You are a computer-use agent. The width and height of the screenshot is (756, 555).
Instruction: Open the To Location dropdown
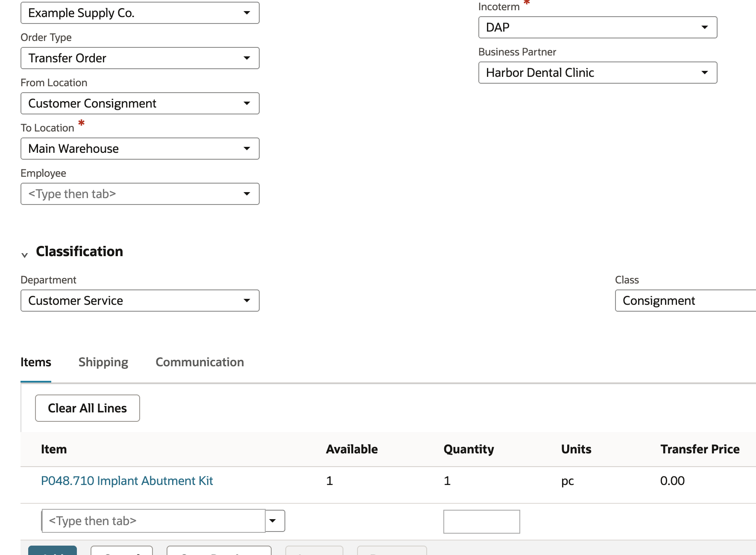140,149
